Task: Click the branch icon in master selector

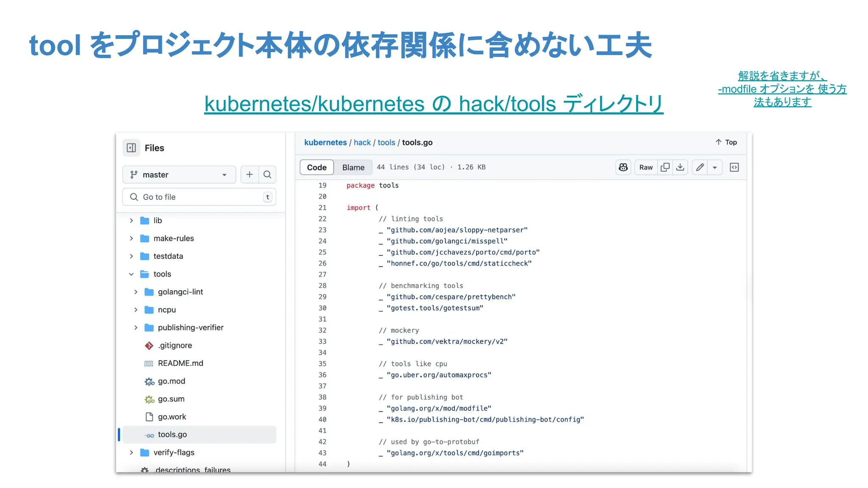Action: coord(134,175)
